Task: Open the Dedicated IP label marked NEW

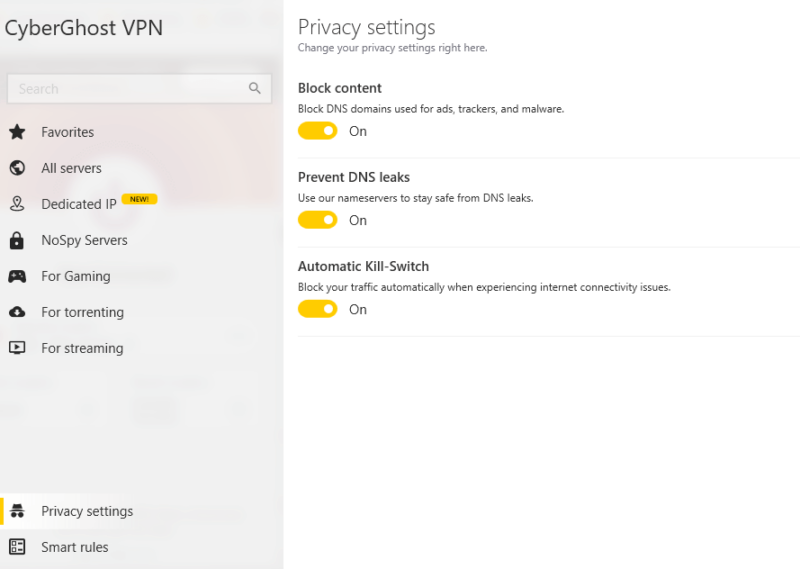Action: click(x=79, y=204)
